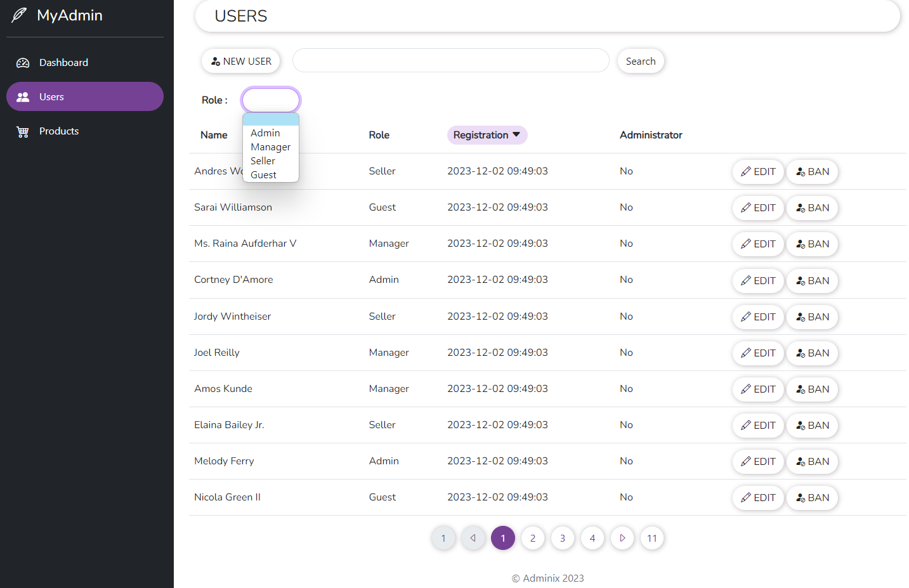909x588 pixels.
Task: Edit user Nicola Green II
Action: coord(758,498)
